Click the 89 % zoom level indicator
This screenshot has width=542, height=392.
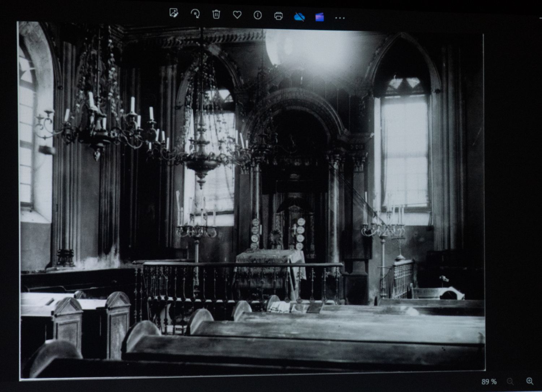489,382
